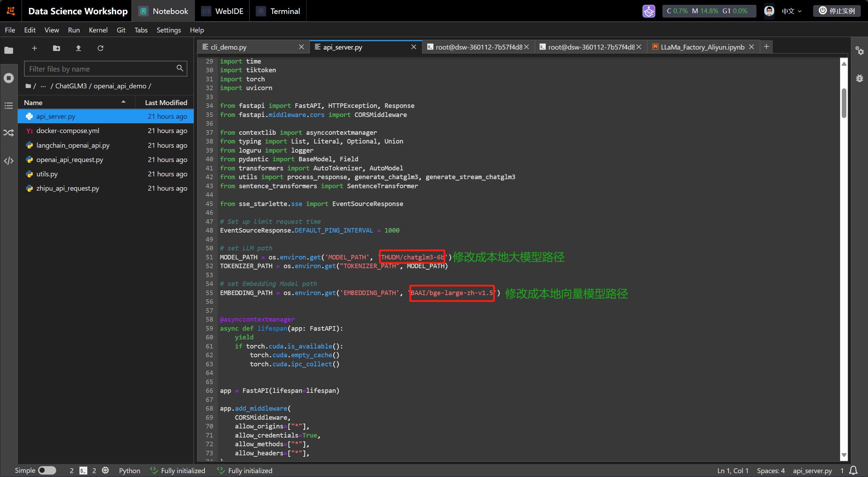Refresh the file list
The image size is (868, 477).
(100, 48)
